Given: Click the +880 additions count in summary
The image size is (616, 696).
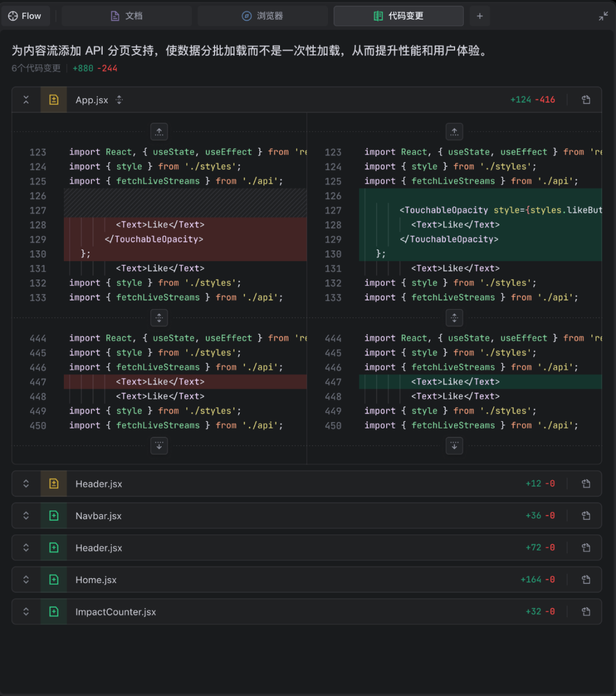Looking at the screenshot, I should click(83, 68).
